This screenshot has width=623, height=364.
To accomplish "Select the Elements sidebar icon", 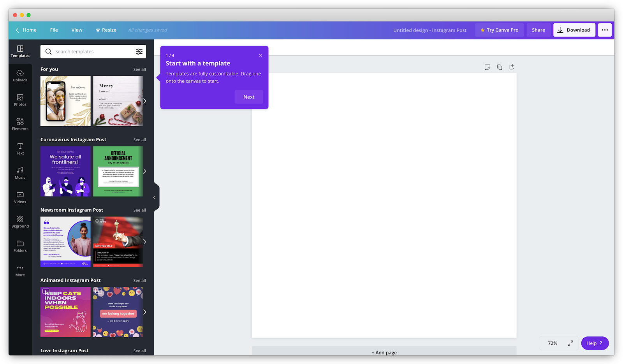I will pyautogui.click(x=20, y=124).
